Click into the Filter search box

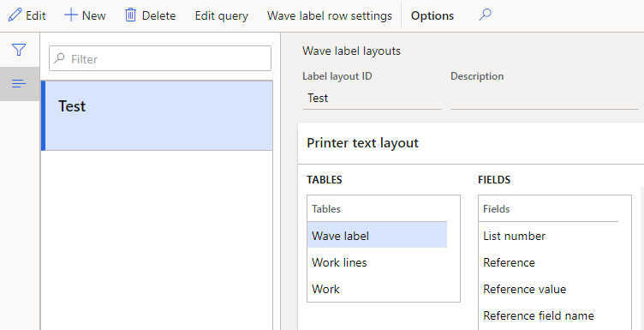tap(160, 59)
